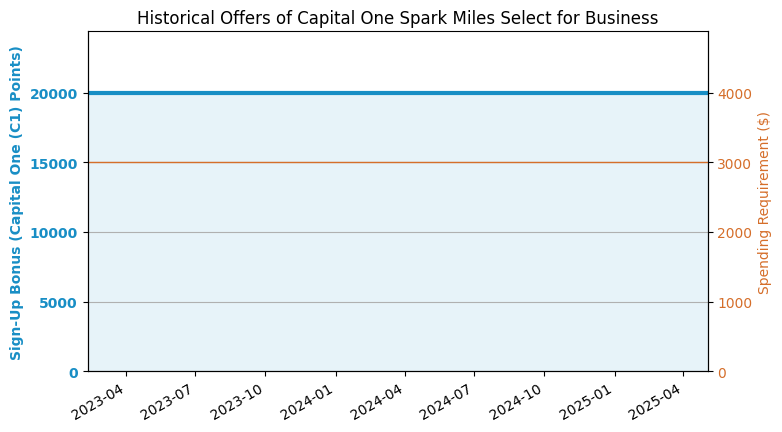Click the 3000 tick on right axis

(732, 163)
